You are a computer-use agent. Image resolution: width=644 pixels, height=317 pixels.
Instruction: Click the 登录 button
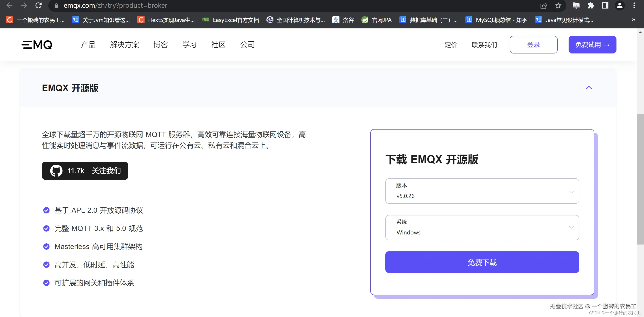(533, 45)
